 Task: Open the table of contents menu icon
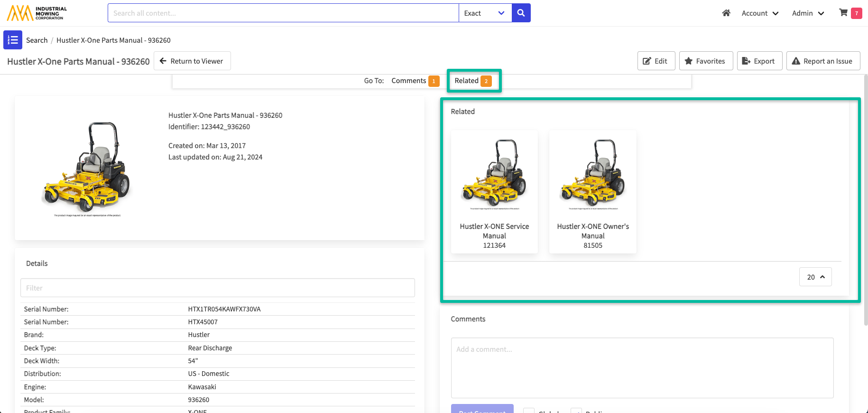(x=13, y=40)
